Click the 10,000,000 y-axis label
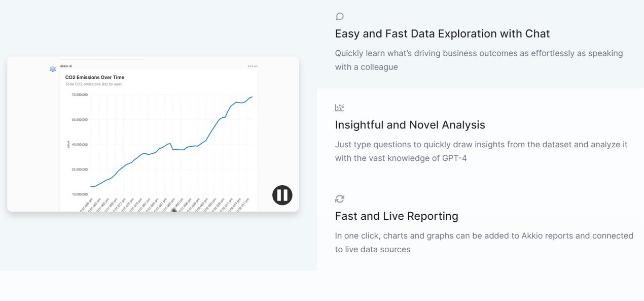Viewport: 644px width, 301px height. click(x=81, y=194)
